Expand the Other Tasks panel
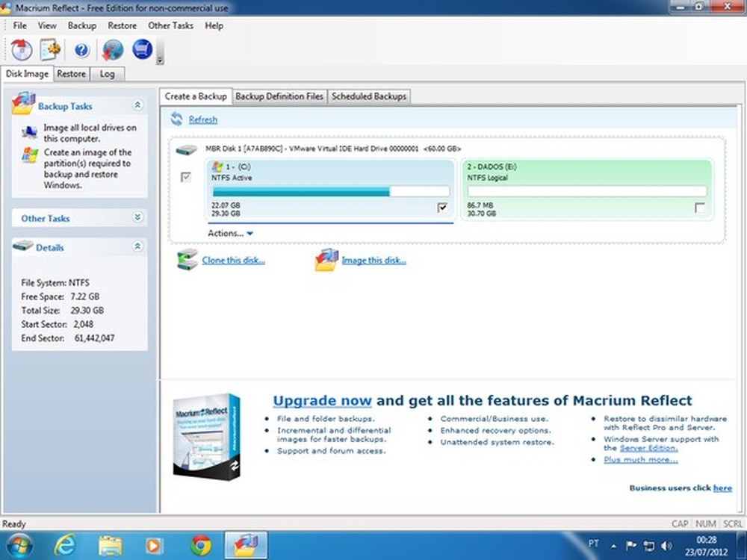Screen dimensions: 747x560 137,217
